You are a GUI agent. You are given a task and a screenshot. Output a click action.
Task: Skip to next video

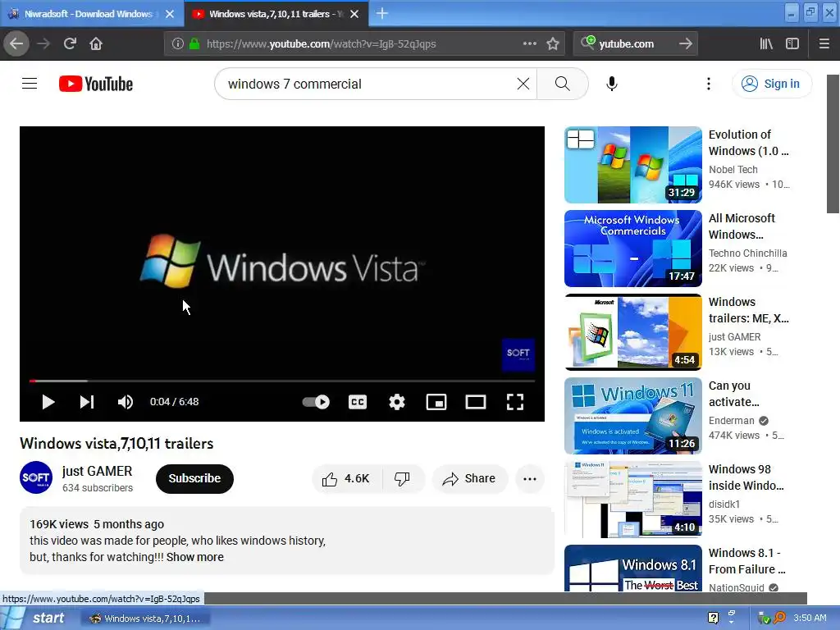[87, 402]
